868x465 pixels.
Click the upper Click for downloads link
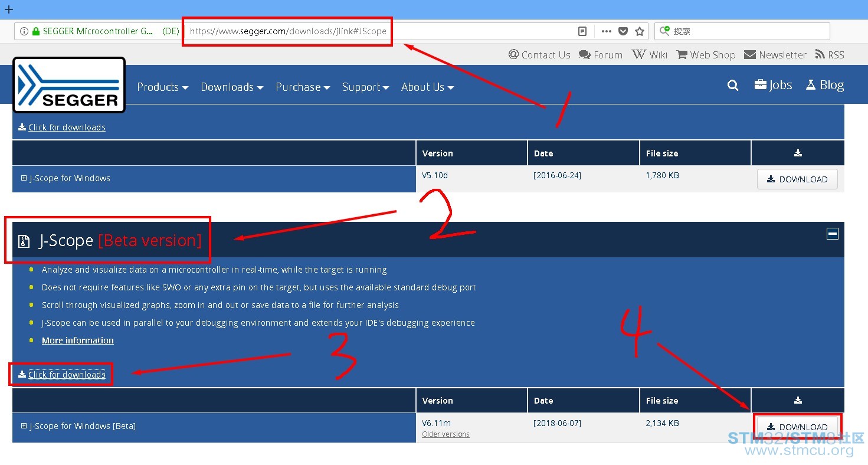(62, 127)
